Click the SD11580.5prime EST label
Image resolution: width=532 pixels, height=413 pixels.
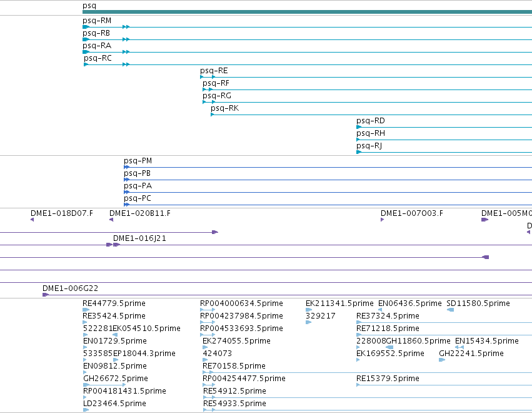coord(478,303)
